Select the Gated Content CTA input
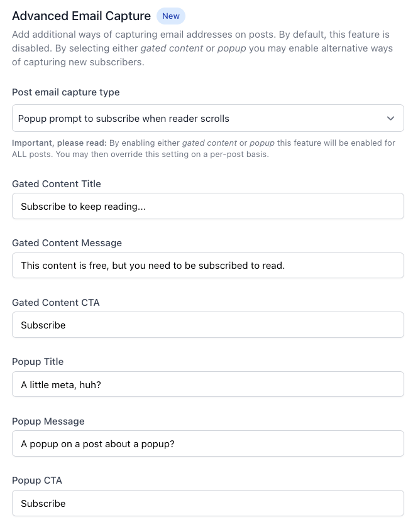Viewport: 418px width, 532px height. click(208, 325)
